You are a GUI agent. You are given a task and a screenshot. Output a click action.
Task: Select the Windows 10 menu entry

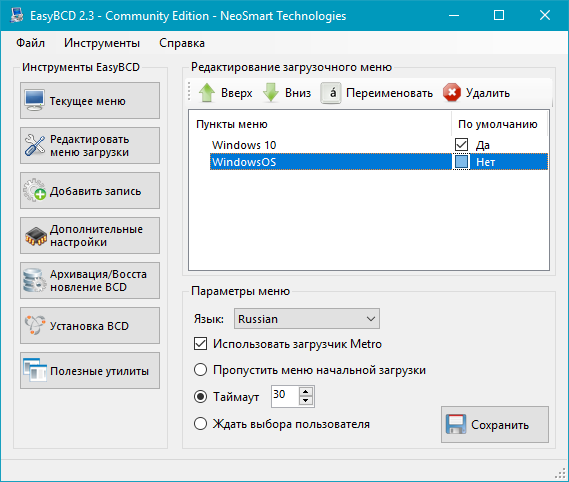pos(244,145)
